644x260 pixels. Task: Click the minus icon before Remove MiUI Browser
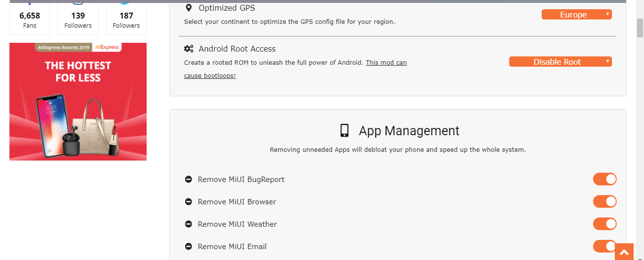188,202
